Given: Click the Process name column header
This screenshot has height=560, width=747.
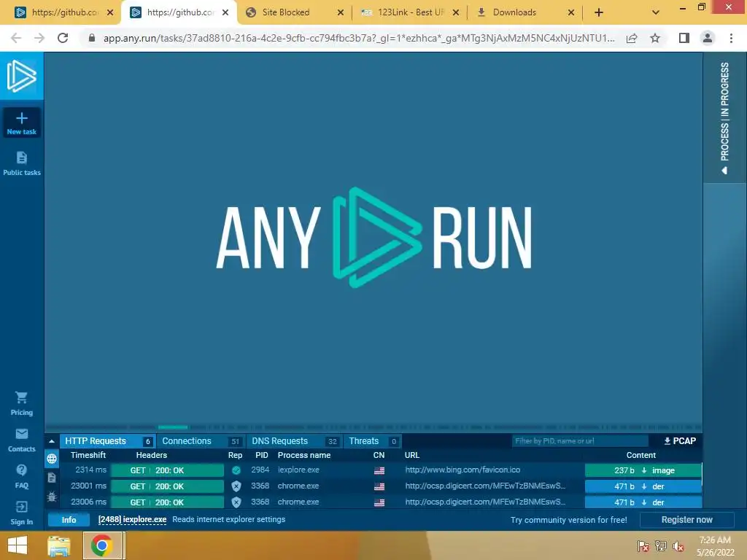Looking at the screenshot, I should tap(304, 455).
